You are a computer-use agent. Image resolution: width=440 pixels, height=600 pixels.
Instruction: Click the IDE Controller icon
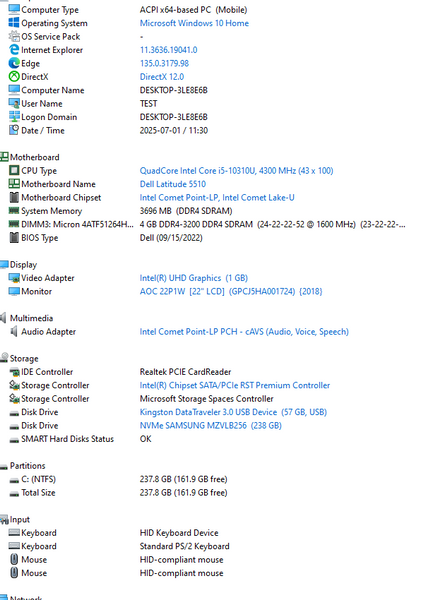click(14, 372)
